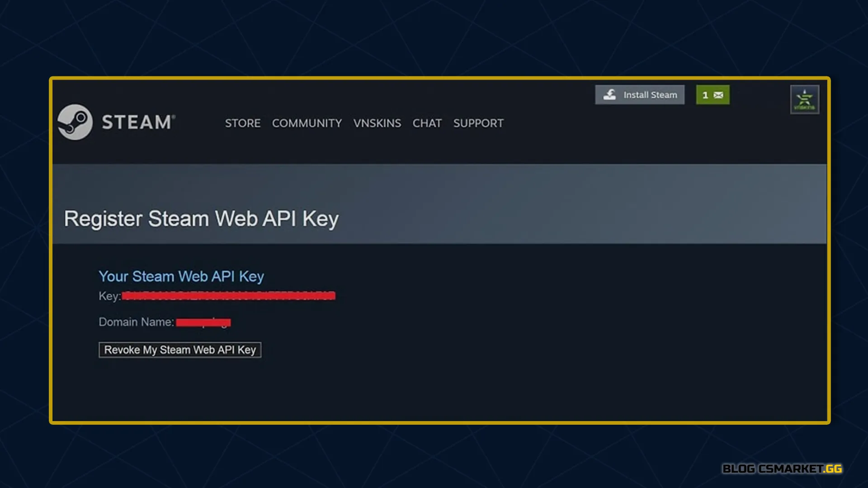The width and height of the screenshot is (868, 488).
Task: Click the notification badge showing 1
Action: (x=705, y=95)
